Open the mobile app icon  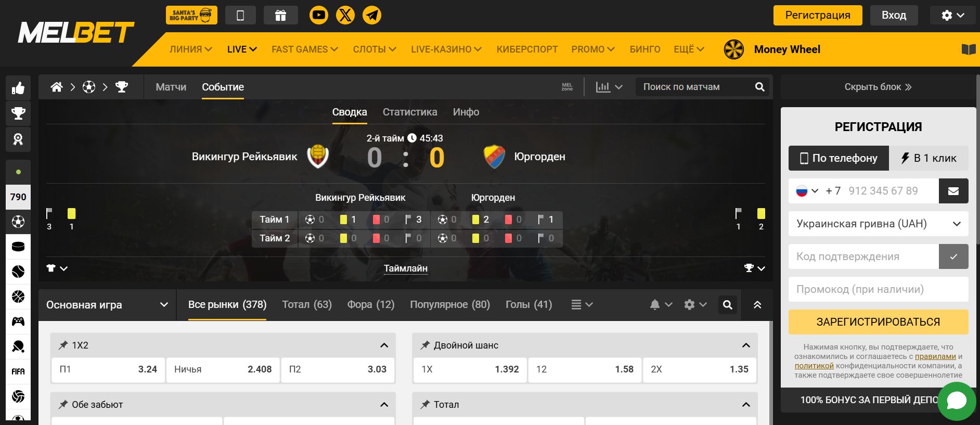click(x=240, y=15)
